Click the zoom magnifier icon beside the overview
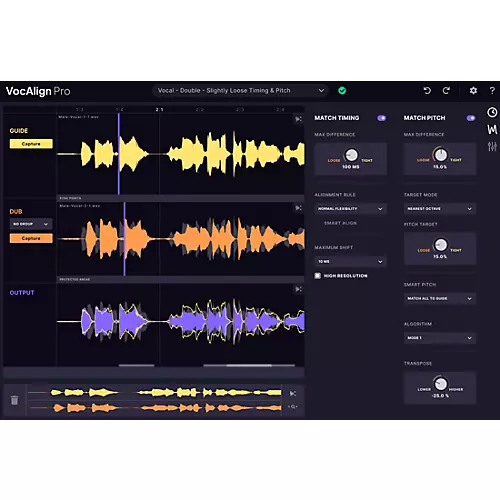 click(x=293, y=407)
